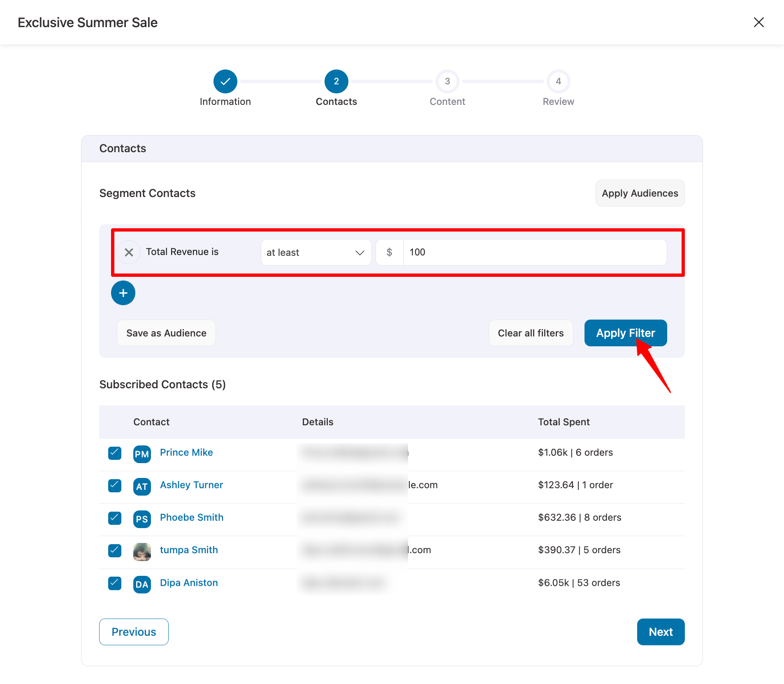The image size is (784, 684).
Task: Proceed with the Next button
Action: [661, 632]
